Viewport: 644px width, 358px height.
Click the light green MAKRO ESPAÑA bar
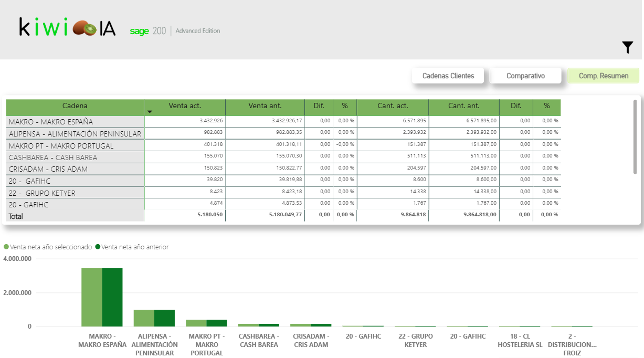pos(91,297)
